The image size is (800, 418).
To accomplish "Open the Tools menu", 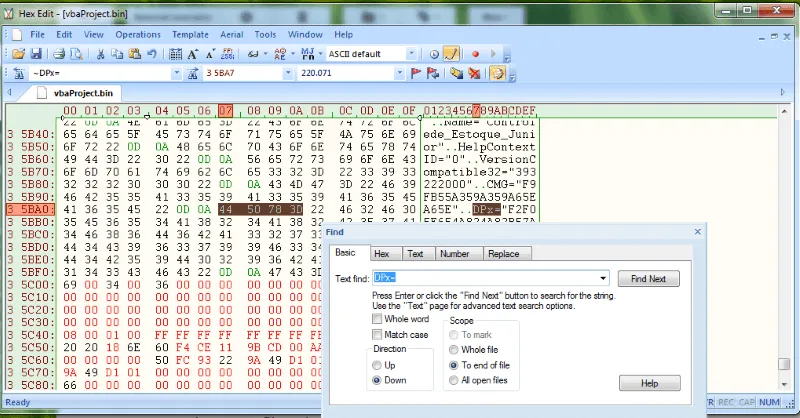I will click(x=265, y=35).
